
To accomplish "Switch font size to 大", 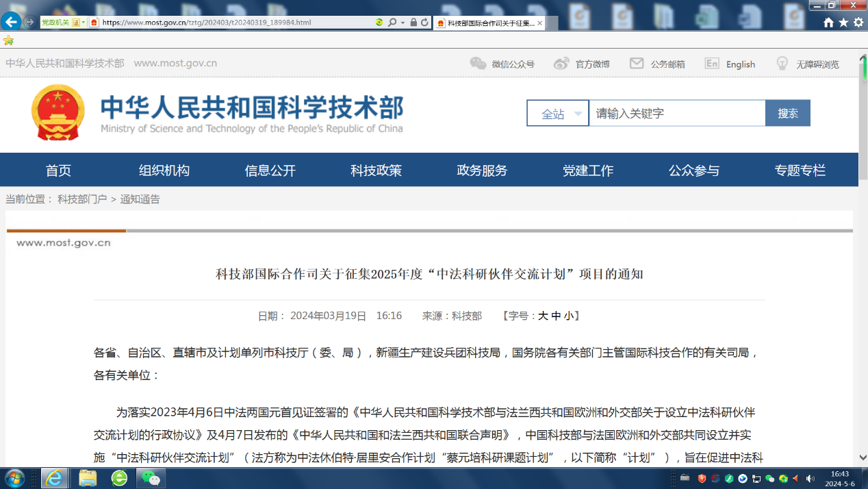I will (x=543, y=316).
